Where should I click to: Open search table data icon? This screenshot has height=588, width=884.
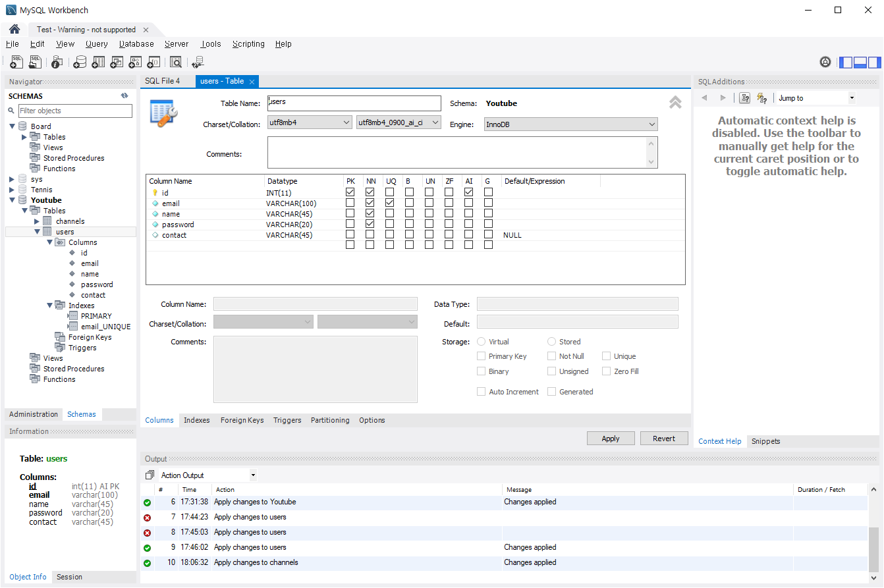176,62
